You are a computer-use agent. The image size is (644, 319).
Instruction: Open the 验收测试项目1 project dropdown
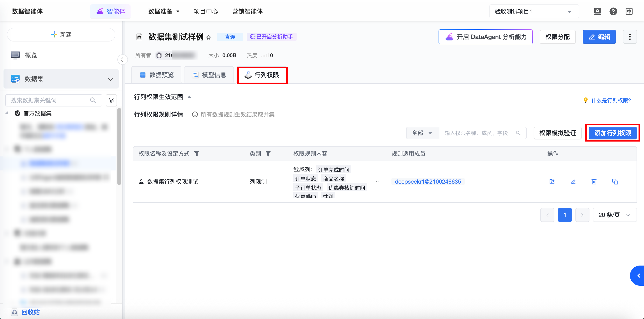(534, 11)
